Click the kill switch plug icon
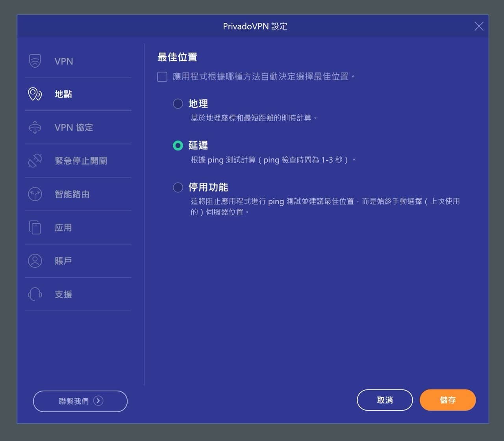504x441 pixels. tap(35, 161)
